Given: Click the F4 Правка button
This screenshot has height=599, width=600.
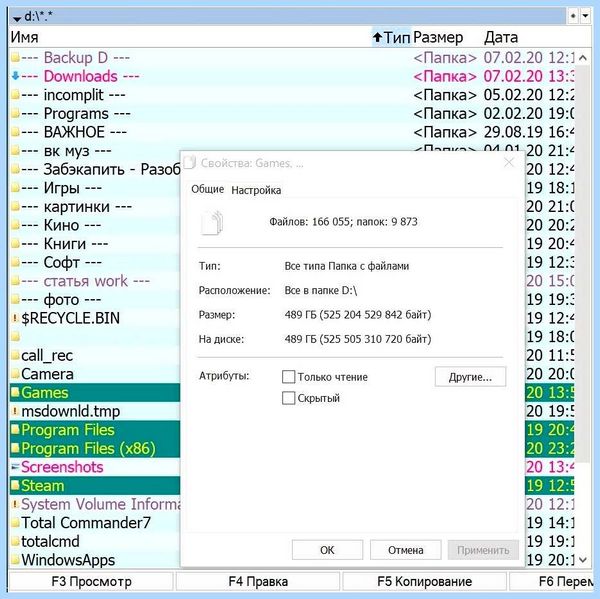Looking at the screenshot, I should click(x=258, y=582).
